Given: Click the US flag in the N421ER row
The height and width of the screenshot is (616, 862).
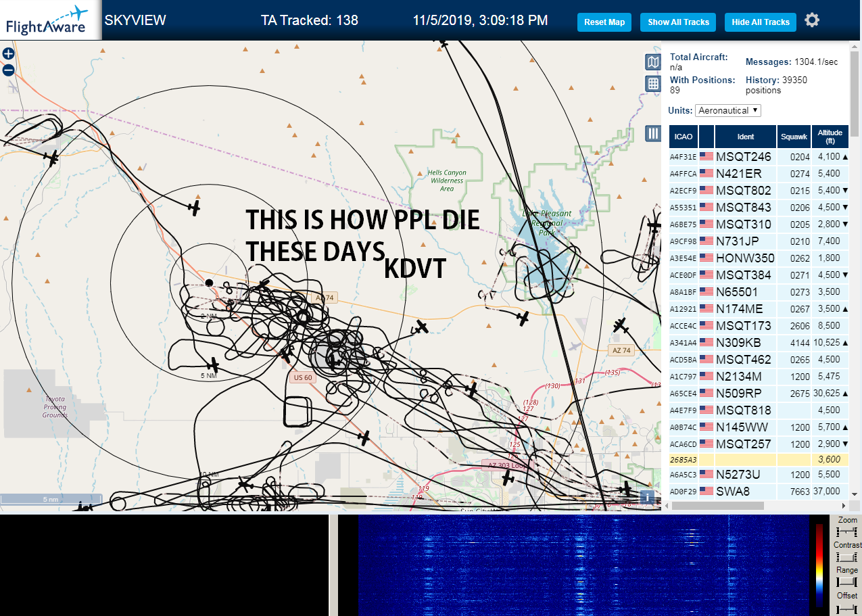Looking at the screenshot, I should tap(707, 173).
